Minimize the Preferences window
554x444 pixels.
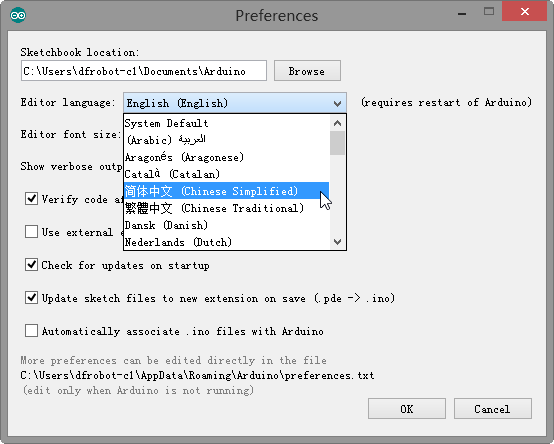(x=462, y=14)
